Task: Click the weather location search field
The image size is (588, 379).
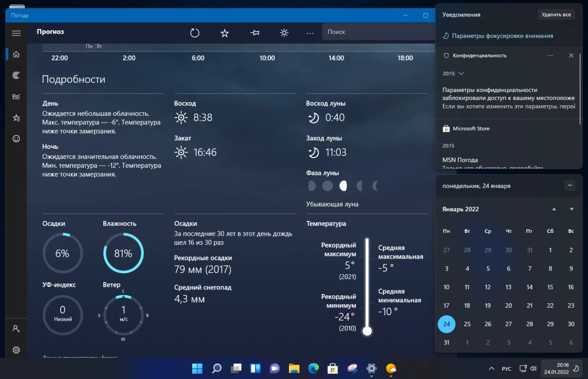Action: (x=379, y=32)
